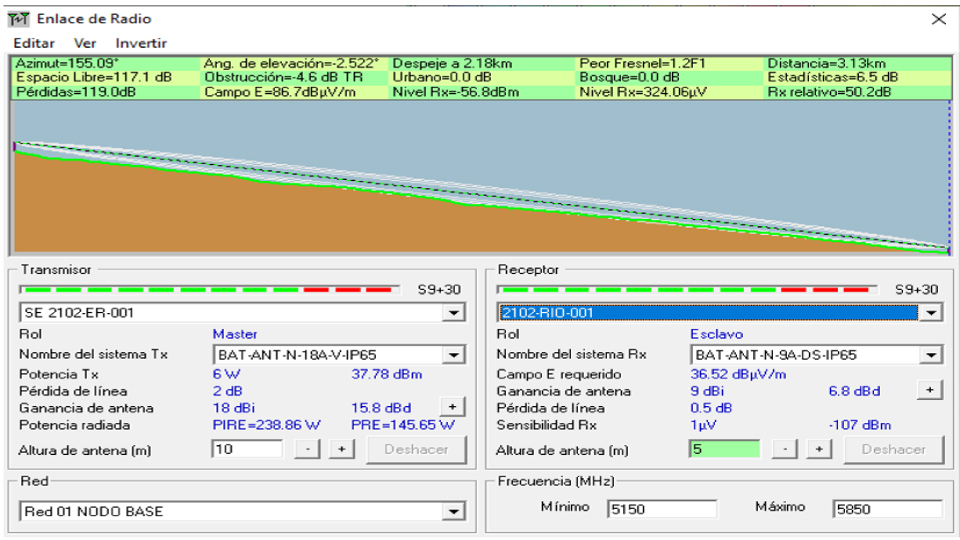Open transmitter system BAT-ANT-N-18A-V-IP65 dropdown

[454, 355]
